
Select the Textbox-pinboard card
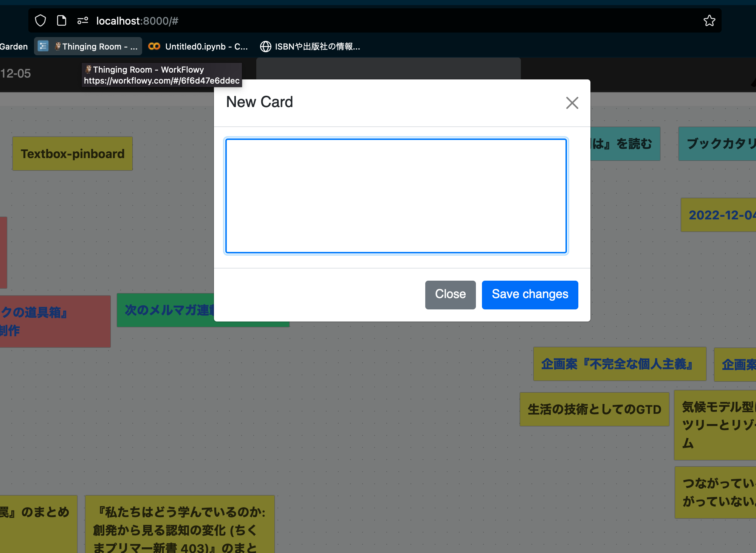click(x=73, y=154)
